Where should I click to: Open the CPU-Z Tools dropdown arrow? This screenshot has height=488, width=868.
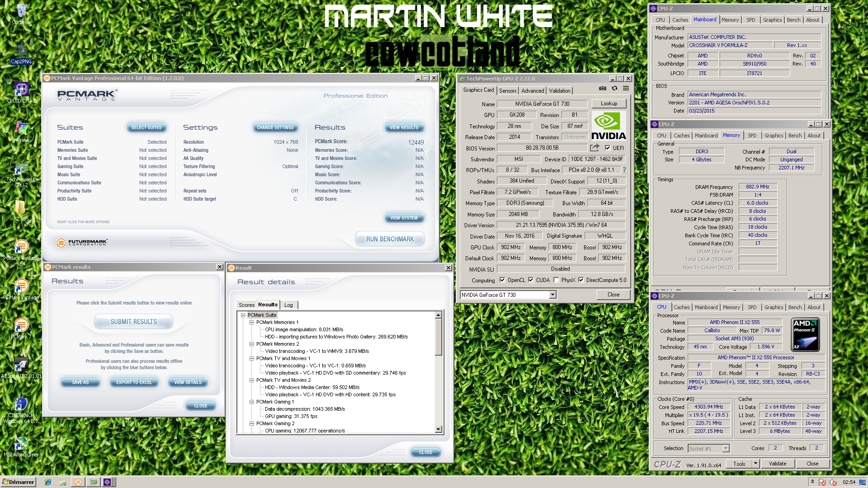coord(755,464)
